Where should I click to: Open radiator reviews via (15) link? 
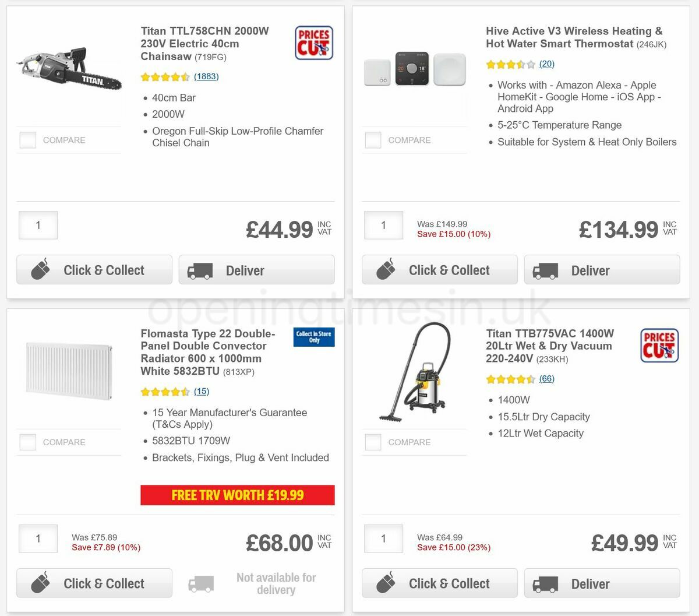coord(201,391)
